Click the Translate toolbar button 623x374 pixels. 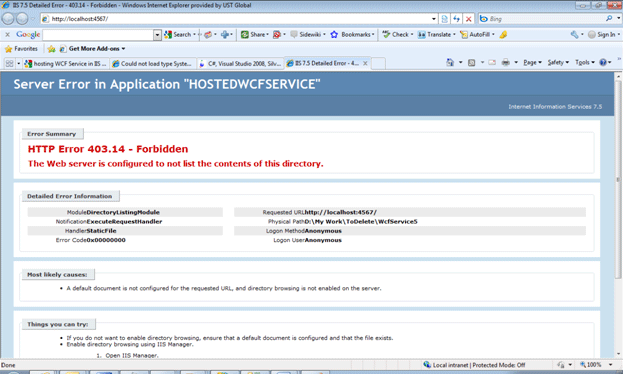435,35
